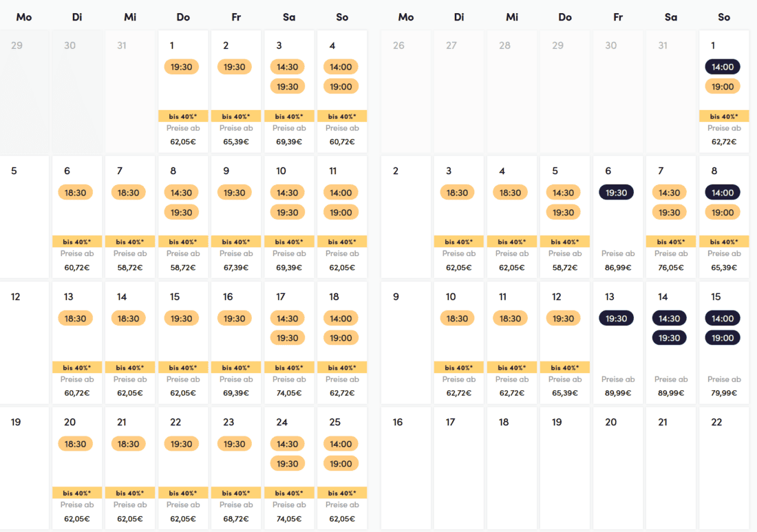Click the 'bis 40%*' badge on Wednesday the 21st
Viewport: 757px width, 532px height.
(x=129, y=493)
